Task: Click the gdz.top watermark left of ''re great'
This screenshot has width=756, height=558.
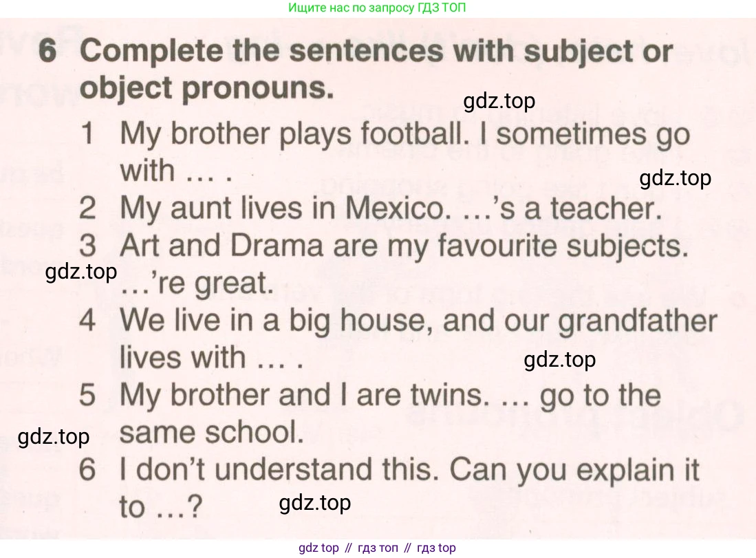Action: coord(81,272)
